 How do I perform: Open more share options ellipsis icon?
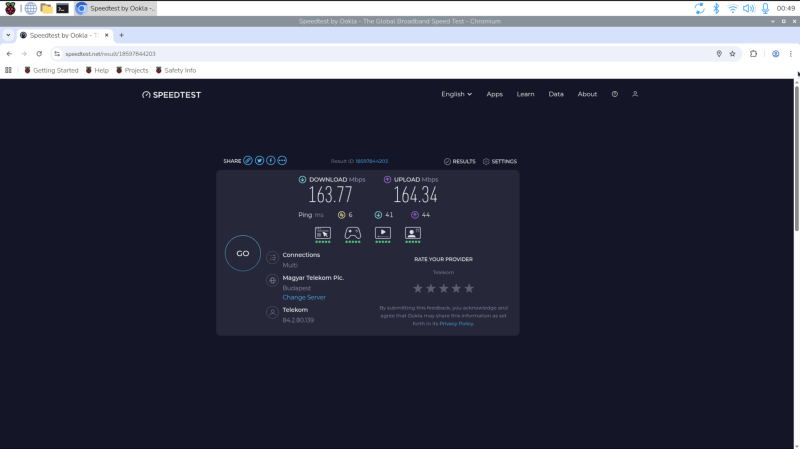tap(282, 161)
